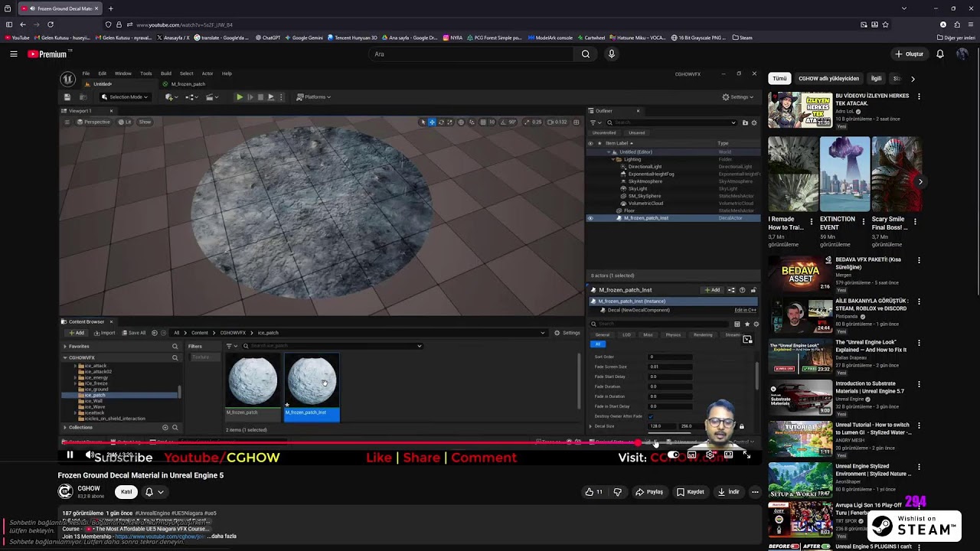
Task: Click the Content Browser Add button
Action: click(77, 333)
